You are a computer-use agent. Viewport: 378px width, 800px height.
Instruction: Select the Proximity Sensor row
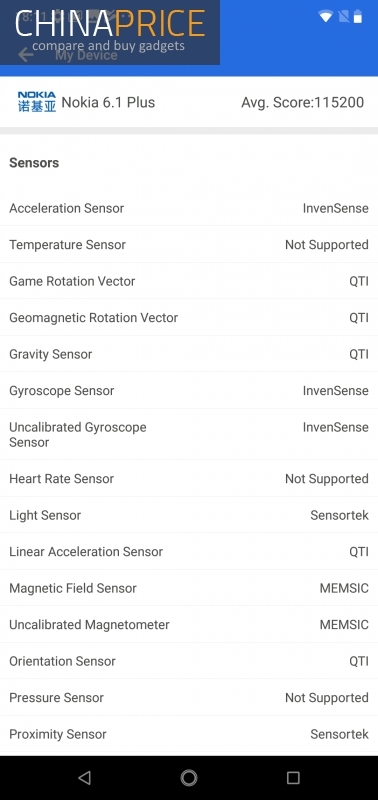[x=189, y=734]
